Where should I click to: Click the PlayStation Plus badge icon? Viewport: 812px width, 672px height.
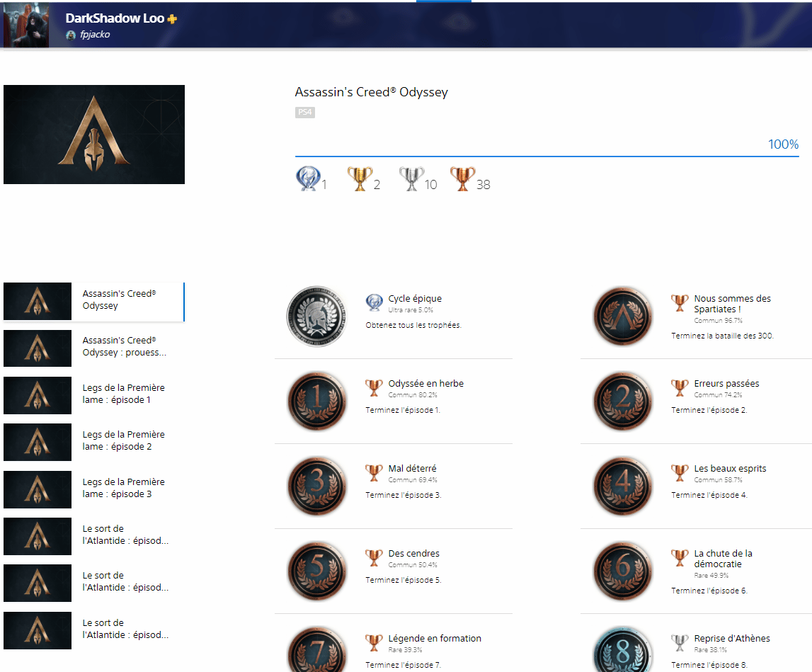point(173,19)
